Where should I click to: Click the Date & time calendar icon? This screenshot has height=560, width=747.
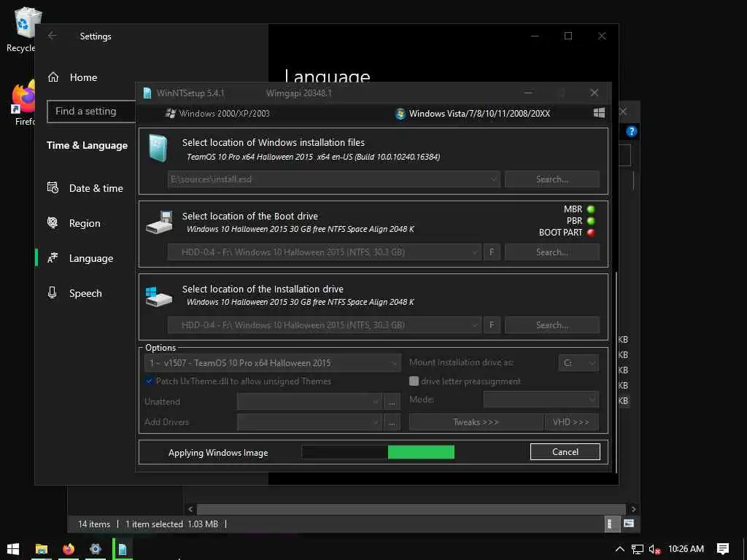[x=53, y=187]
